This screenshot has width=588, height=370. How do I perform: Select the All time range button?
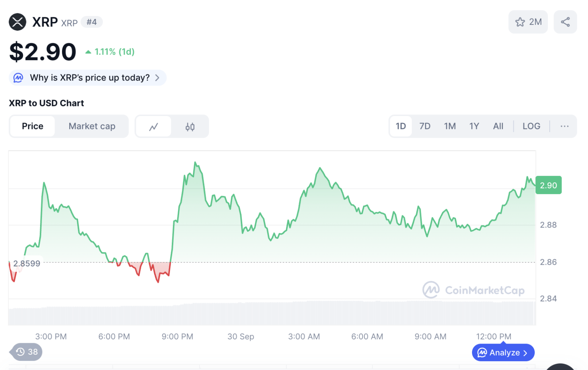tap(498, 126)
